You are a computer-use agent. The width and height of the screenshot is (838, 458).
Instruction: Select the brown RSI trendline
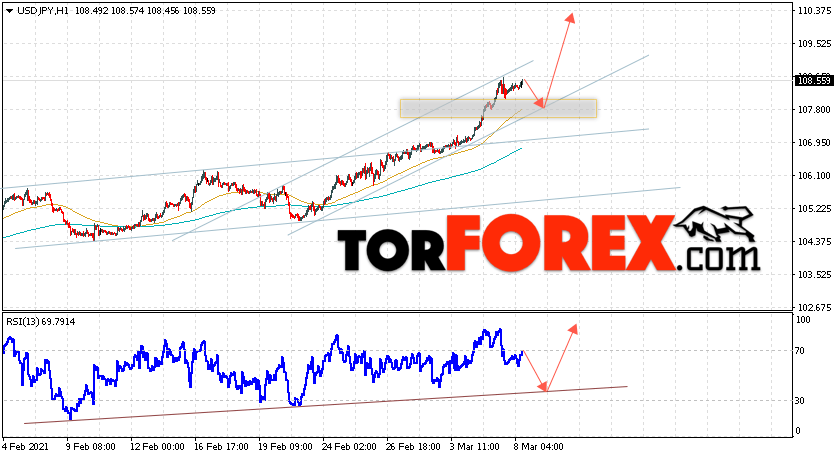[x=325, y=405]
